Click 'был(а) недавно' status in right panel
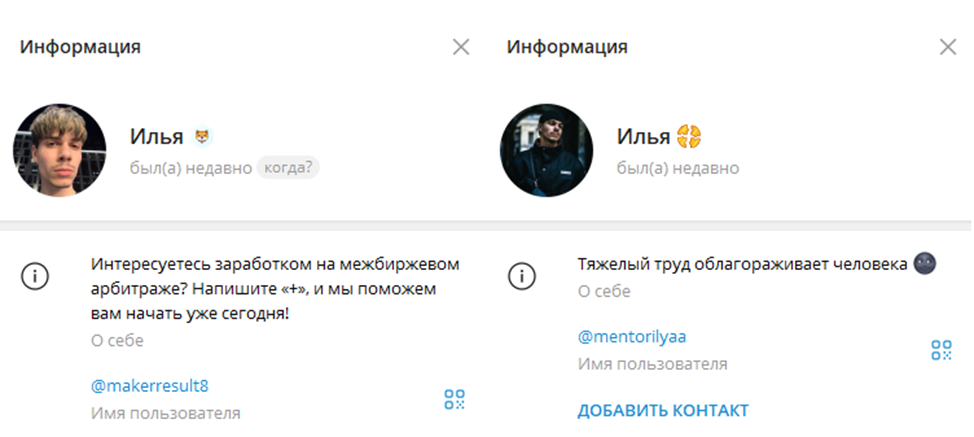The width and height of the screenshot is (974, 437). [678, 168]
